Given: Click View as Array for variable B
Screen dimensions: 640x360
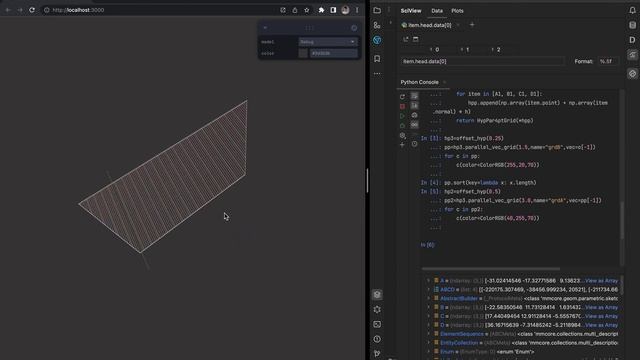Looking at the screenshot, I should (x=601, y=307).
